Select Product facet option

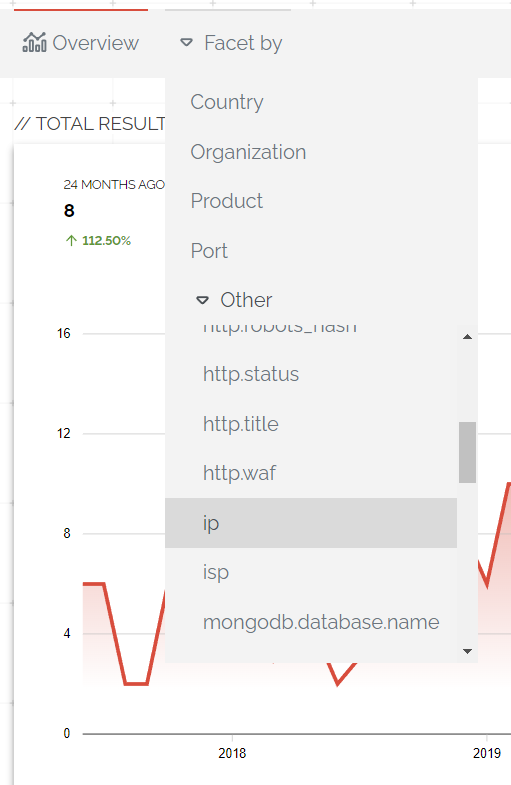point(226,201)
